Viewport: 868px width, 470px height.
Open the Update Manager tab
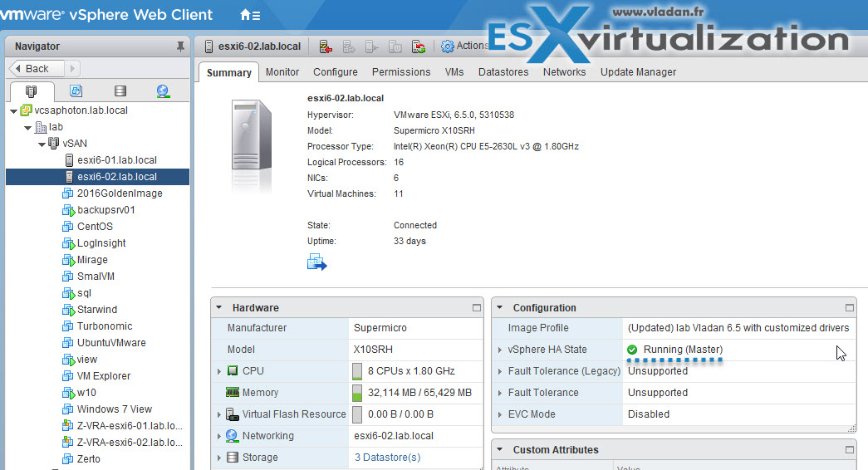[638, 72]
